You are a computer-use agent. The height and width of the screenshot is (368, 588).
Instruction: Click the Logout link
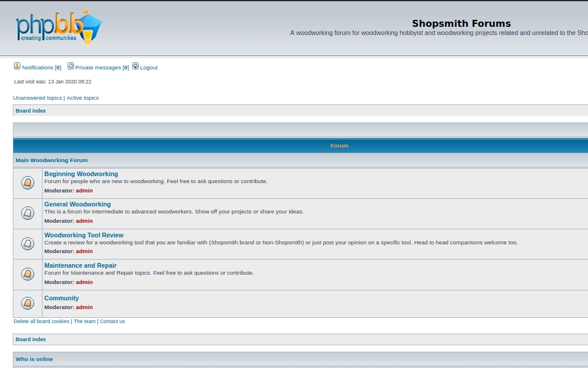pos(149,68)
